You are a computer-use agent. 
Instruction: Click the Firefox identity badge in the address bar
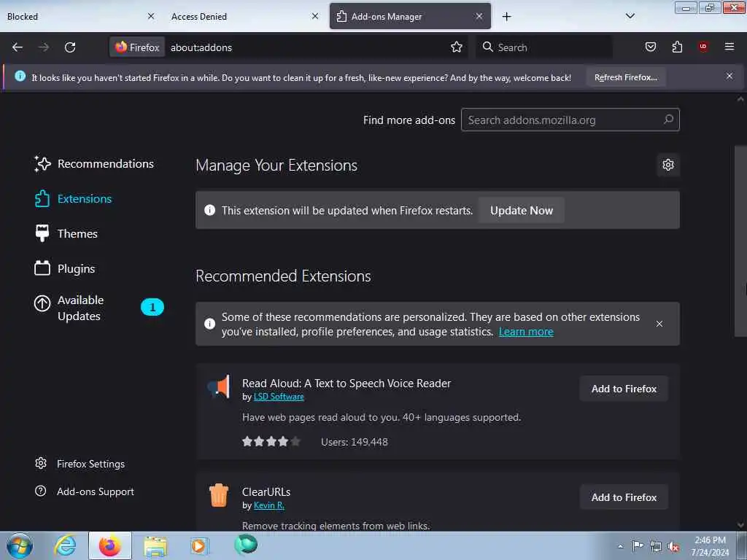tap(137, 47)
